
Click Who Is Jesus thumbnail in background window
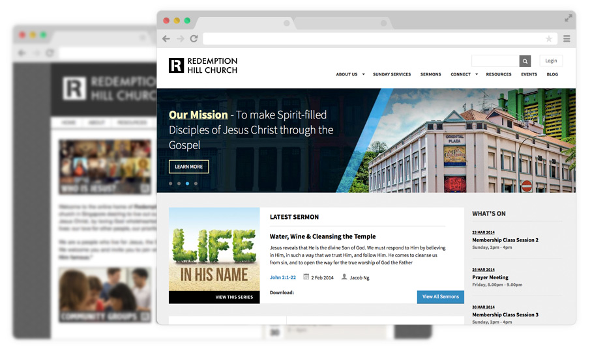pos(104,167)
